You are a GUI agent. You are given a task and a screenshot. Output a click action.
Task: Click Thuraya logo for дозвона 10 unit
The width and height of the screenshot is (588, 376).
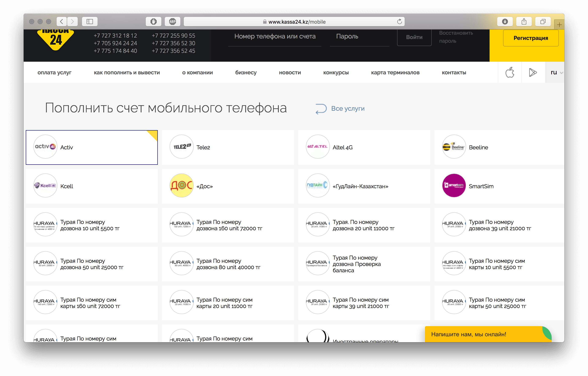coord(45,224)
